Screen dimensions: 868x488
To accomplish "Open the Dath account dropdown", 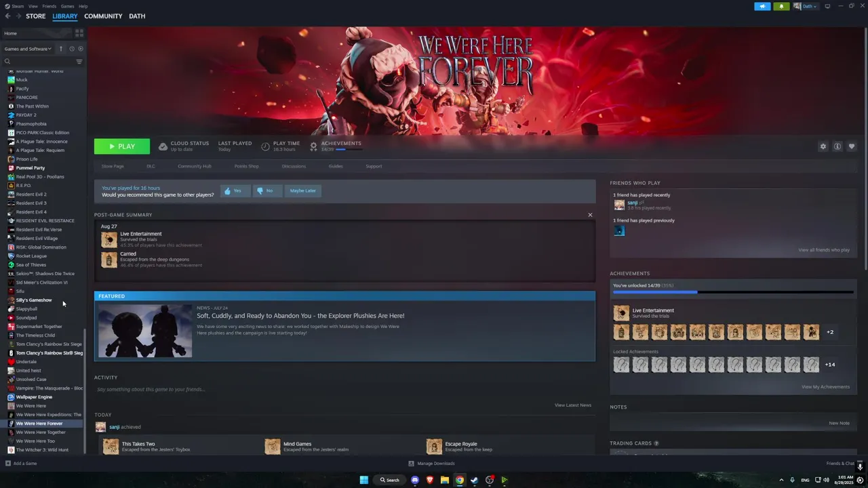I will [x=806, y=6].
